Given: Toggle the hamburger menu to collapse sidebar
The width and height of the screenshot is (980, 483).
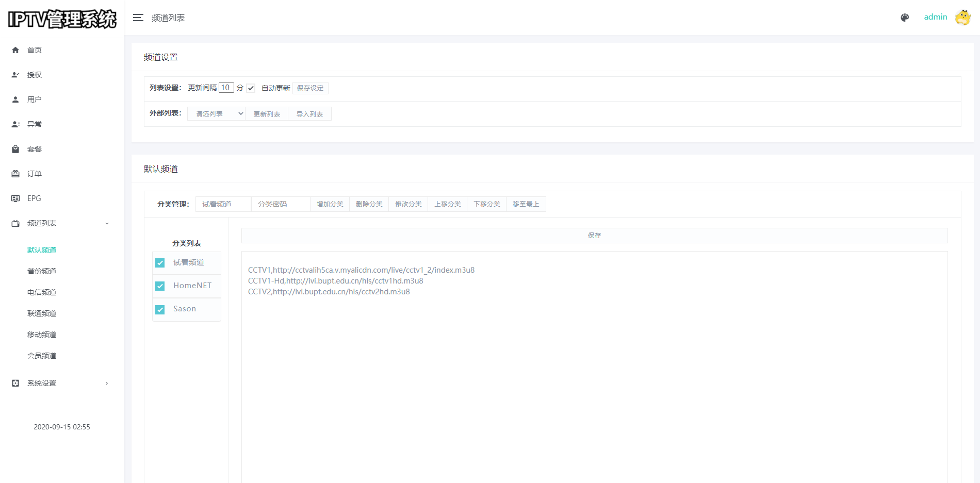Looking at the screenshot, I should pos(138,18).
